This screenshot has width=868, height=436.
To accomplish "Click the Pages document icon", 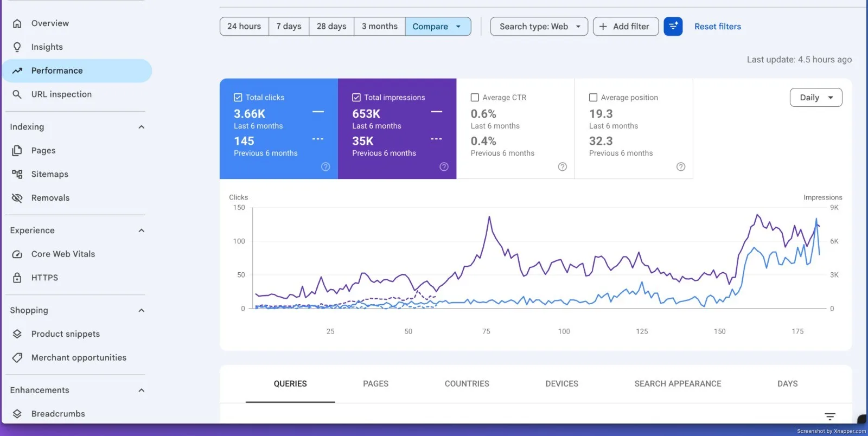I will (17, 151).
